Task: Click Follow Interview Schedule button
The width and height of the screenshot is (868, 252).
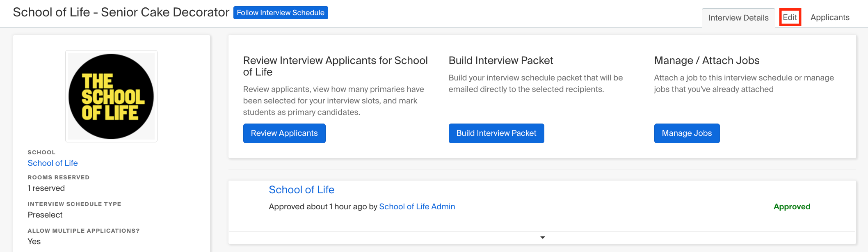Action: pos(281,13)
